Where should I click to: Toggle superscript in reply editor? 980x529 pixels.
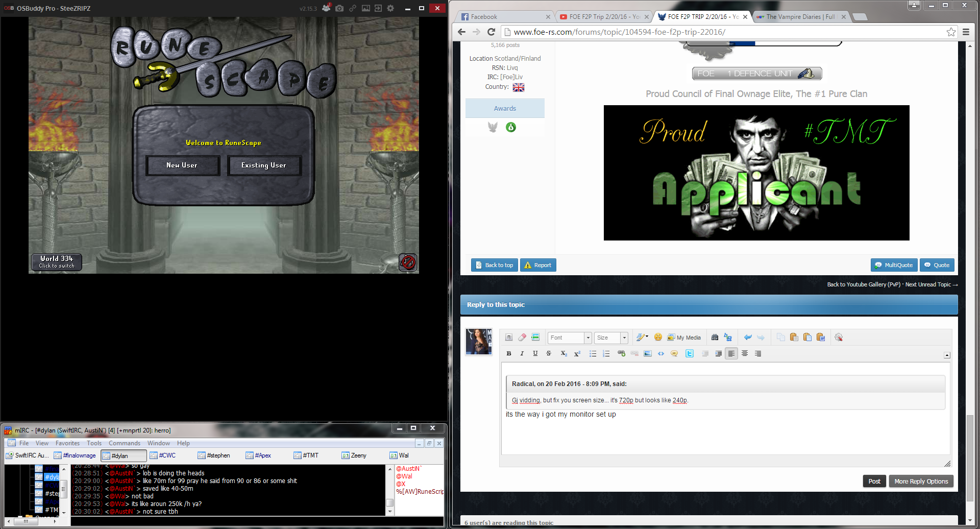point(577,353)
